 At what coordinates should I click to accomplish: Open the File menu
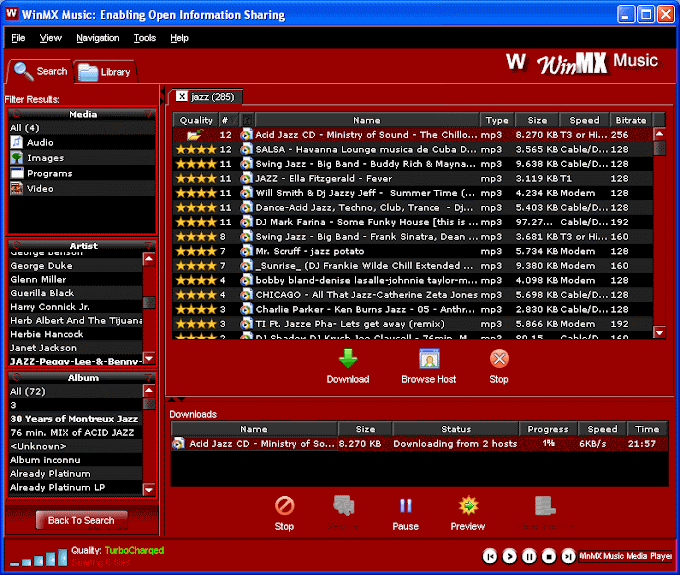pos(18,38)
